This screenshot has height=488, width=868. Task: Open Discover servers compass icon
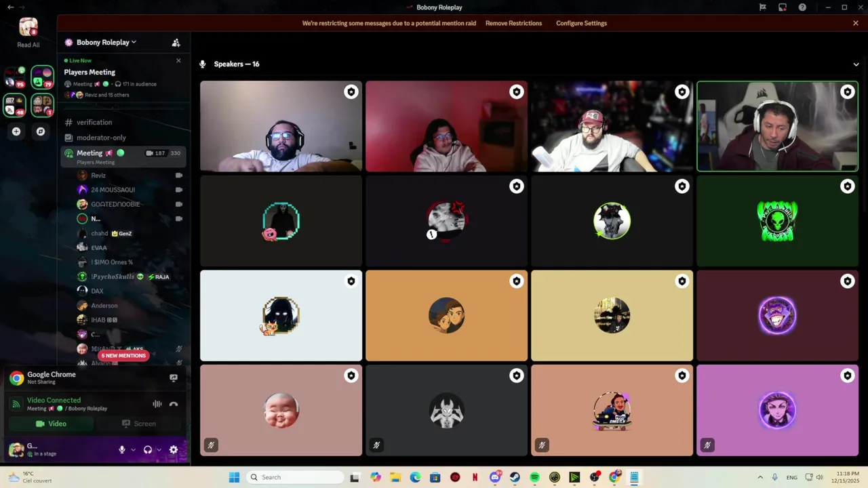(x=41, y=131)
